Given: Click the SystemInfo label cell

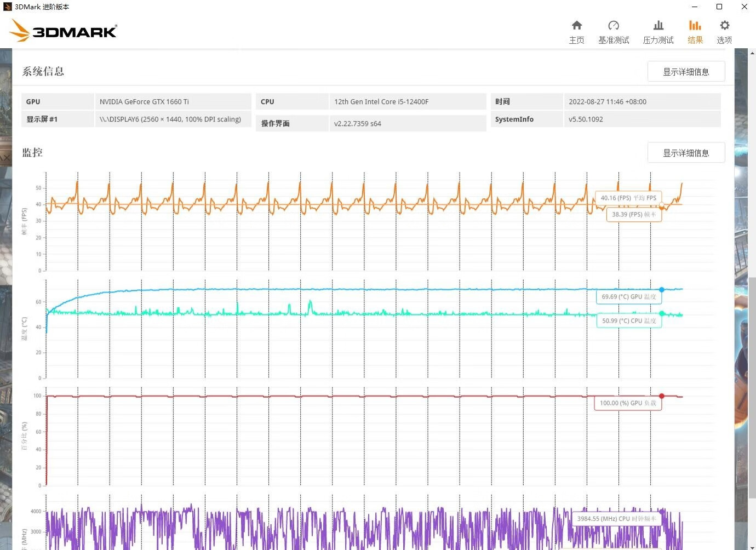Looking at the screenshot, I should tap(526, 119).
